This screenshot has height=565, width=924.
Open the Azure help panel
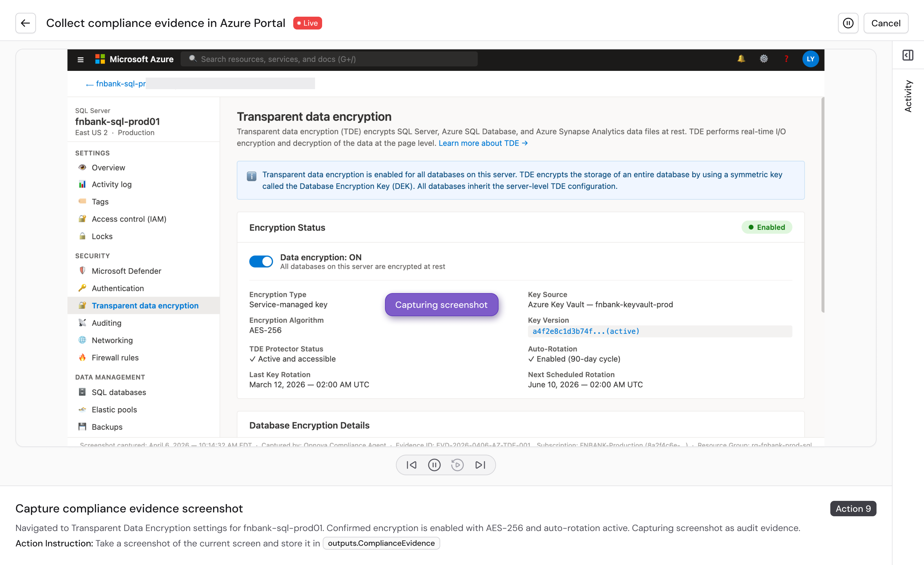point(786,59)
